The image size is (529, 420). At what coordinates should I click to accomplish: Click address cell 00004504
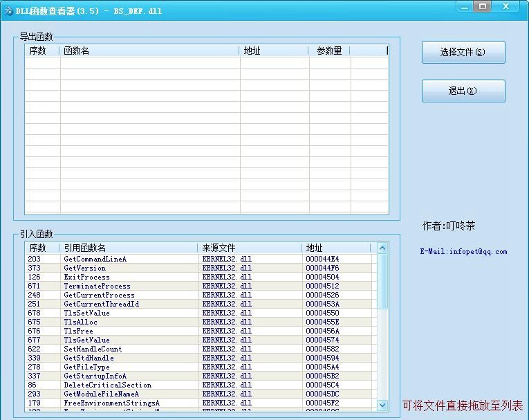(322, 277)
